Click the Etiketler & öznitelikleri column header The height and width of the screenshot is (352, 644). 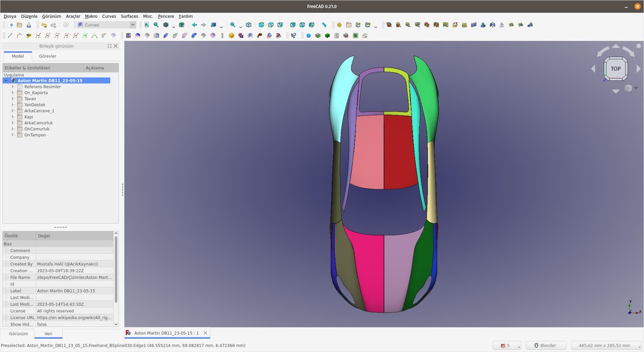[x=43, y=68]
